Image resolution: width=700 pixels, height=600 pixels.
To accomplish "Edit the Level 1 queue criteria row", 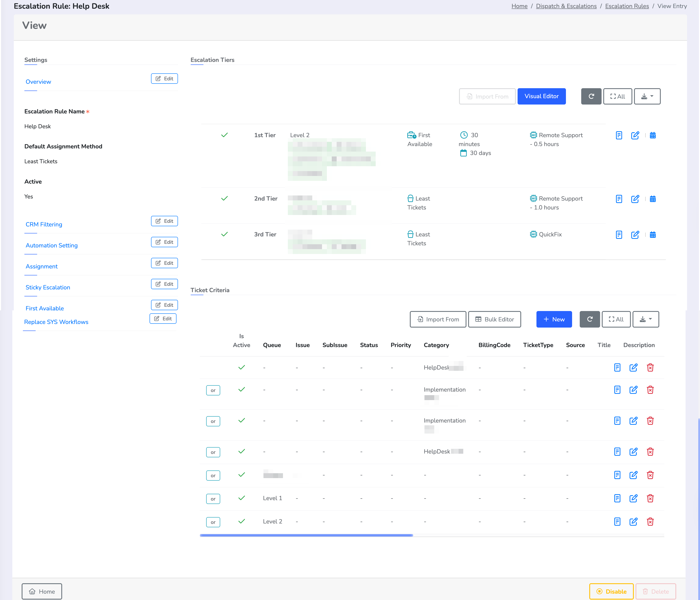I will tap(633, 498).
